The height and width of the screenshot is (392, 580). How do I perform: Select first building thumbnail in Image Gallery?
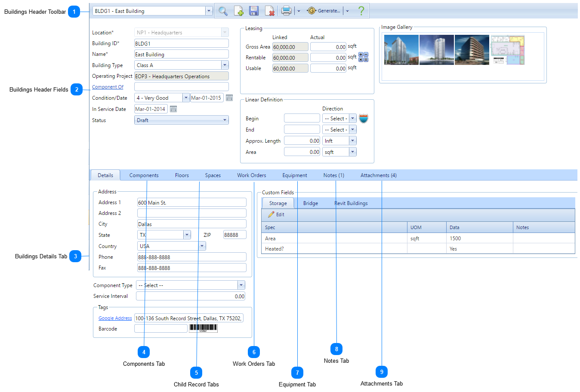(401, 50)
